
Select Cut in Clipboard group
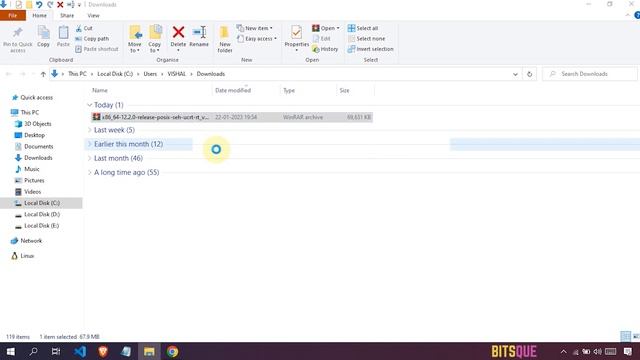point(84,28)
